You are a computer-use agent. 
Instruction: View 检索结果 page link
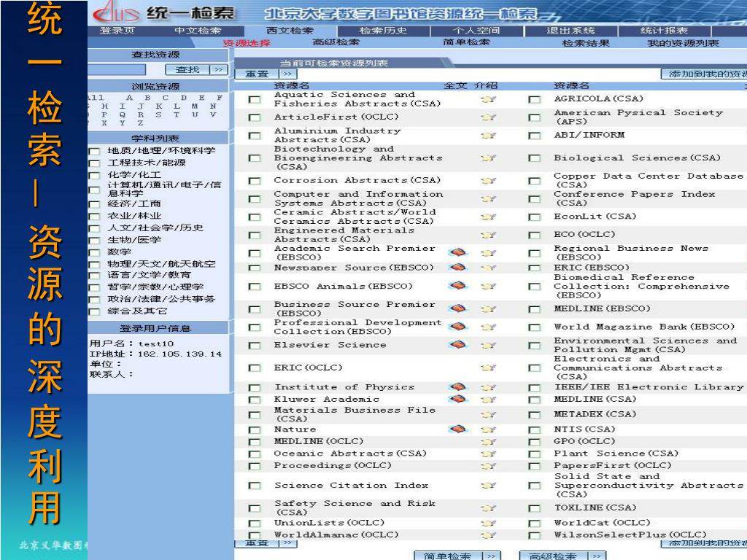coord(586,43)
